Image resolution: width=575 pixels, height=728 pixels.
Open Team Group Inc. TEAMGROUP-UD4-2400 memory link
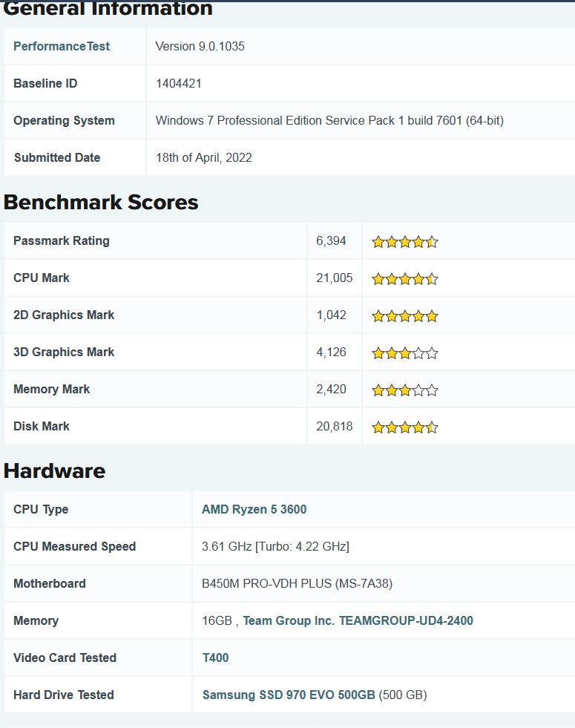tap(358, 620)
